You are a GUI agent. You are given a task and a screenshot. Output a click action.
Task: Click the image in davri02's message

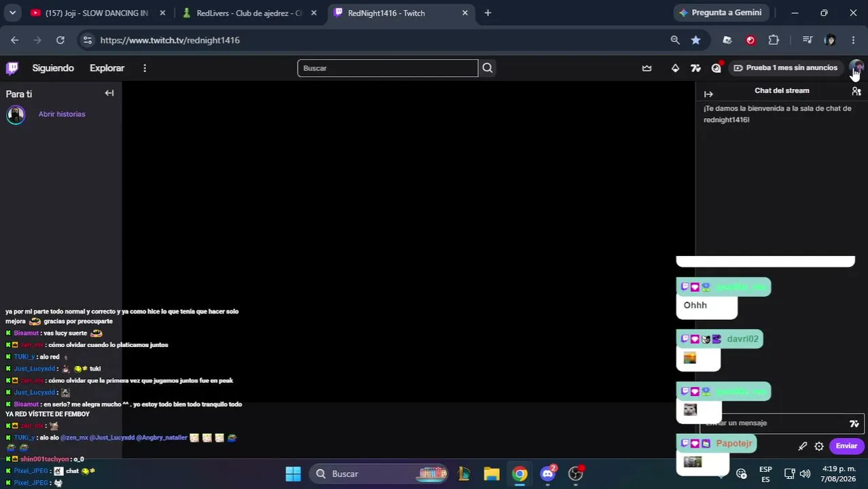[690, 358]
